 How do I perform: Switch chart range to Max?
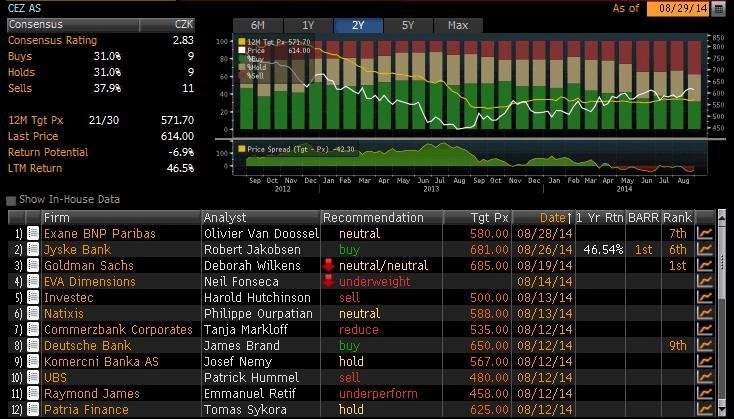coord(458,25)
